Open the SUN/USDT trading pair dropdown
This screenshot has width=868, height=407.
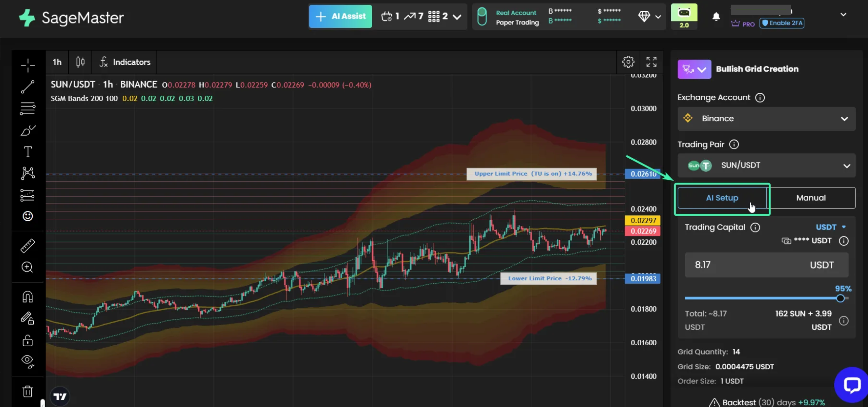766,165
